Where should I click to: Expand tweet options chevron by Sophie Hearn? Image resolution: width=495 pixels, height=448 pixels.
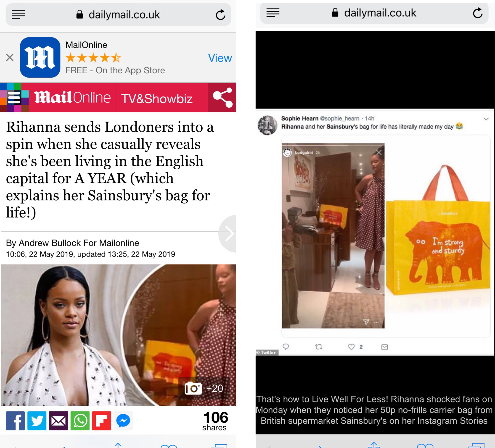(x=486, y=119)
